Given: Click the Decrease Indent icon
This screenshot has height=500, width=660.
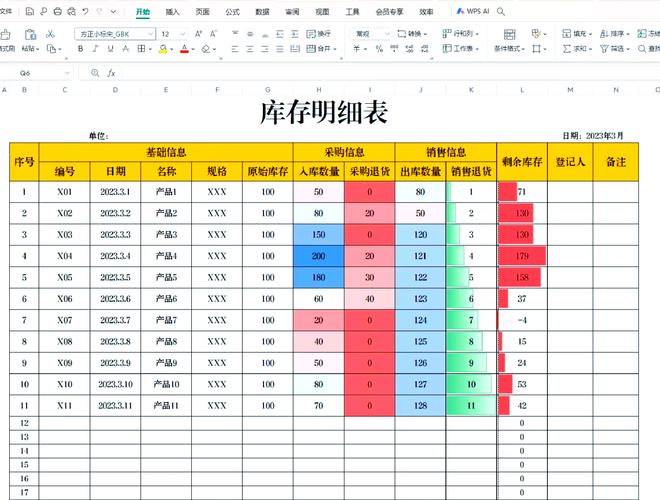Looking at the screenshot, I should coord(280,34).
